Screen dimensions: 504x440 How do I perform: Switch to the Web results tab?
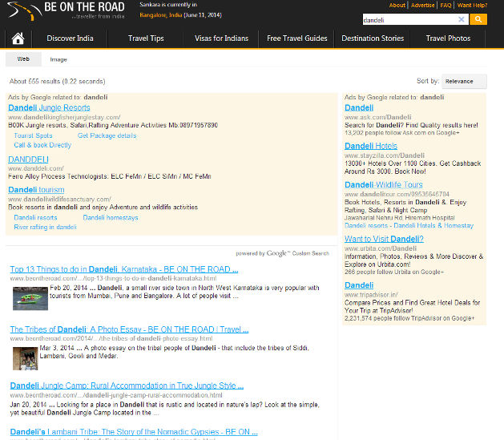click(23, 59)
